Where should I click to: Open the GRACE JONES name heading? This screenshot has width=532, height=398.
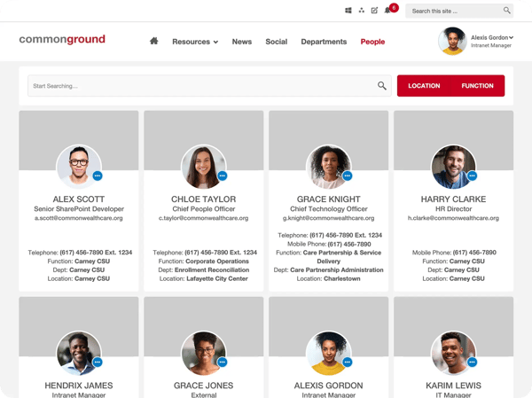pyautogui.click(x=204, y=386)
